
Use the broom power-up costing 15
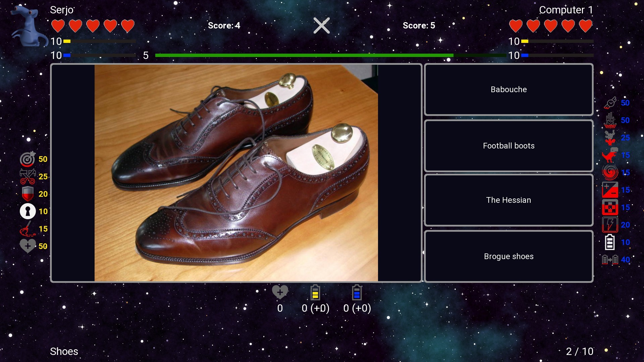[x=28, y=229]
